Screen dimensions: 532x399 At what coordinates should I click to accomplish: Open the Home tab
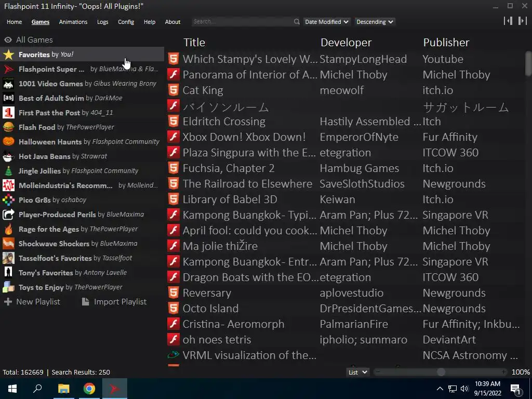(14, 22)
